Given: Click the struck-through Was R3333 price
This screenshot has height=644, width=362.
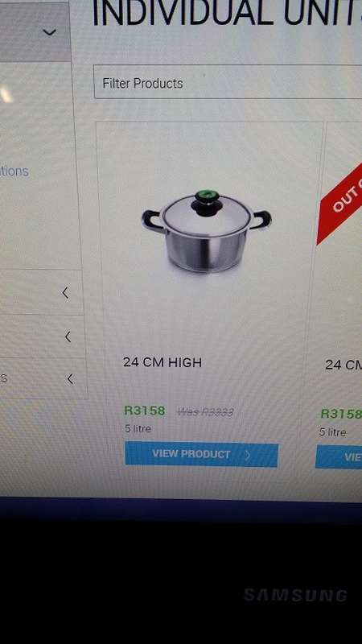Looking at the screenshot, I should (x=205, y=411).
